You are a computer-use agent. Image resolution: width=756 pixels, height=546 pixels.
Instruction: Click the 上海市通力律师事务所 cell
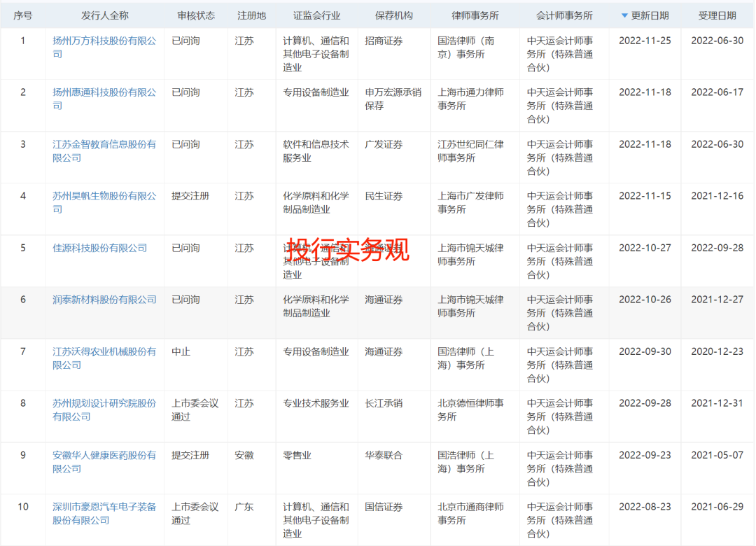click(x=470, y=99)
